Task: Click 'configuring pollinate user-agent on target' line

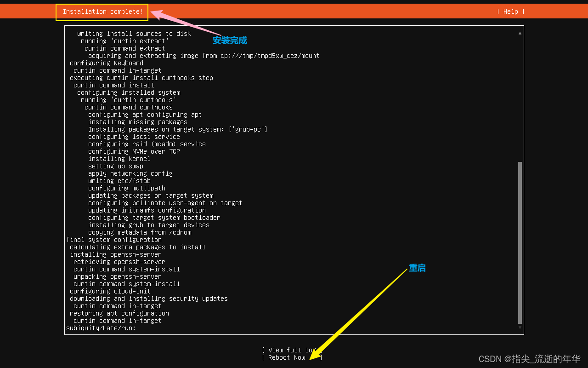Action: (x=165, y=203)
